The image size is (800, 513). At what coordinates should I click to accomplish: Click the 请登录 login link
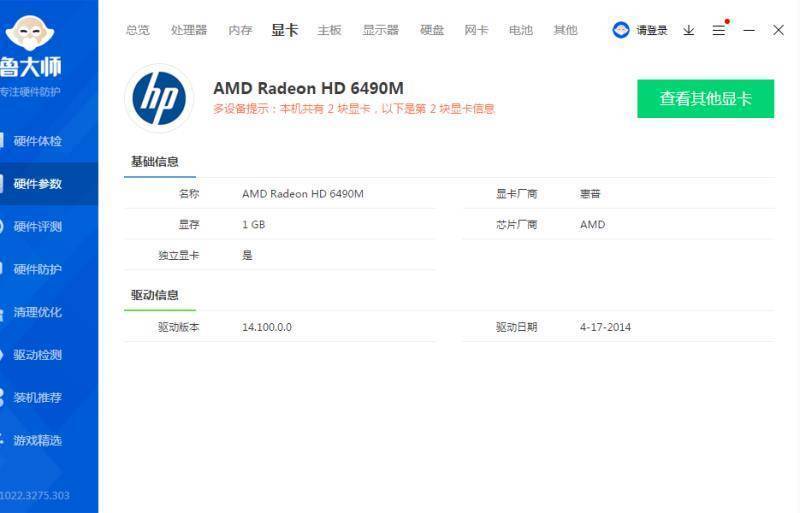[652, 30]
